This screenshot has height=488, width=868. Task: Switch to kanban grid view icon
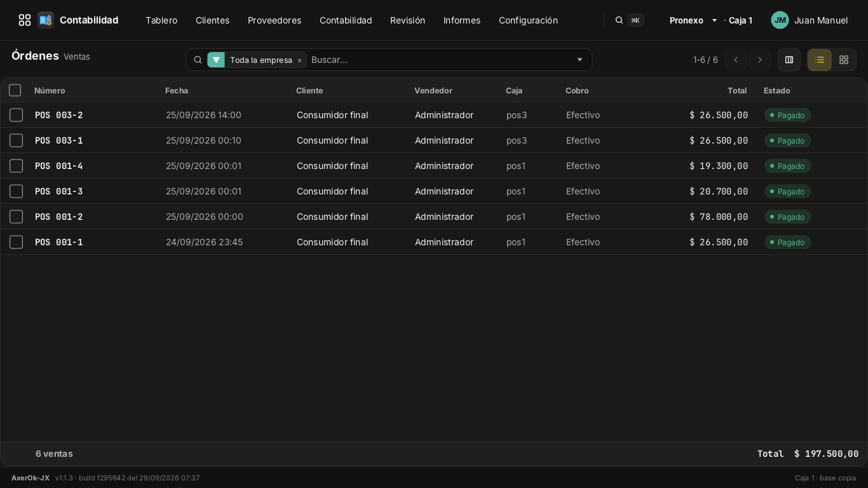click(x=844, y=60)
